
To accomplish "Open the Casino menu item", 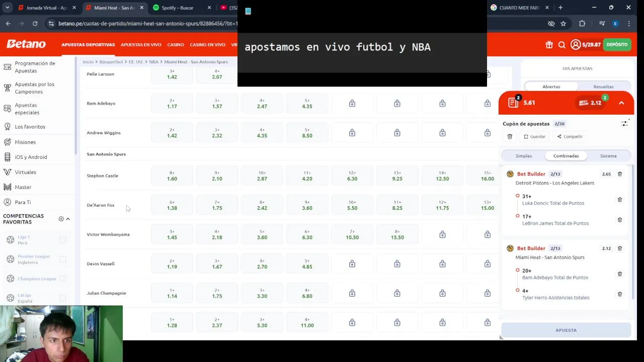I will point(176,45).
